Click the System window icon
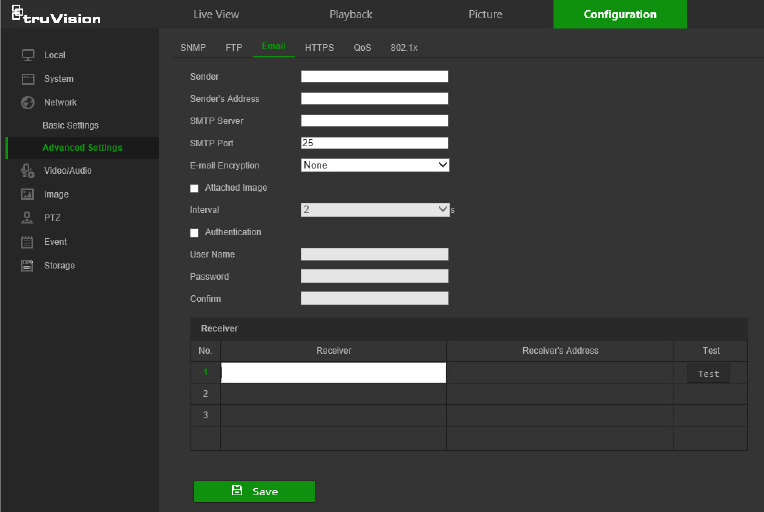This screenshot has width=764, height=512. (28, 79)
